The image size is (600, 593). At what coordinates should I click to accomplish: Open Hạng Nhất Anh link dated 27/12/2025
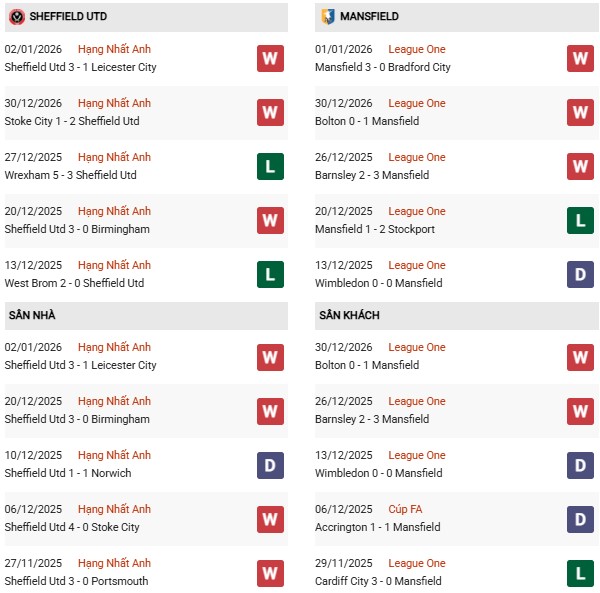[114, 157]
